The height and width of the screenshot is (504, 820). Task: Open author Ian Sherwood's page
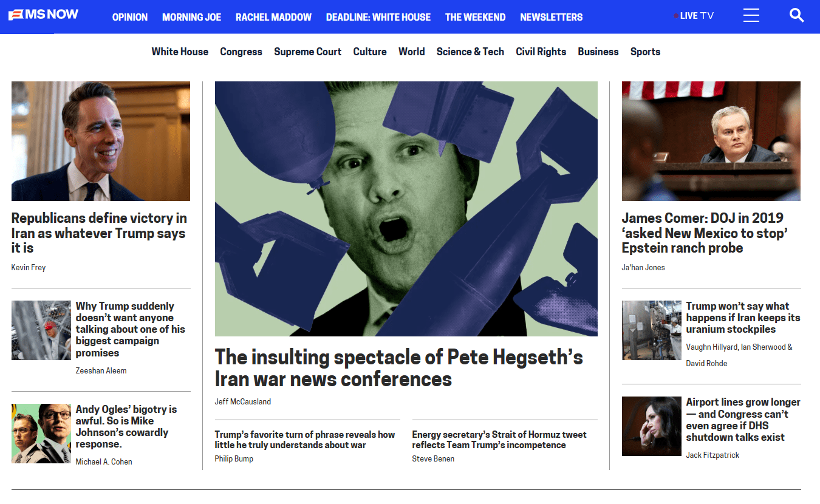coord(762,347)
